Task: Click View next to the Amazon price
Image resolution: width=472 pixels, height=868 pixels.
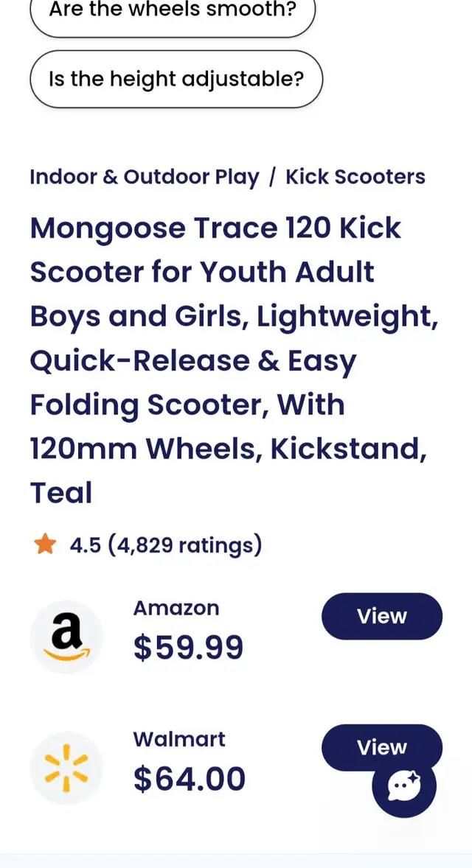Action: click(x=381, y=617)
